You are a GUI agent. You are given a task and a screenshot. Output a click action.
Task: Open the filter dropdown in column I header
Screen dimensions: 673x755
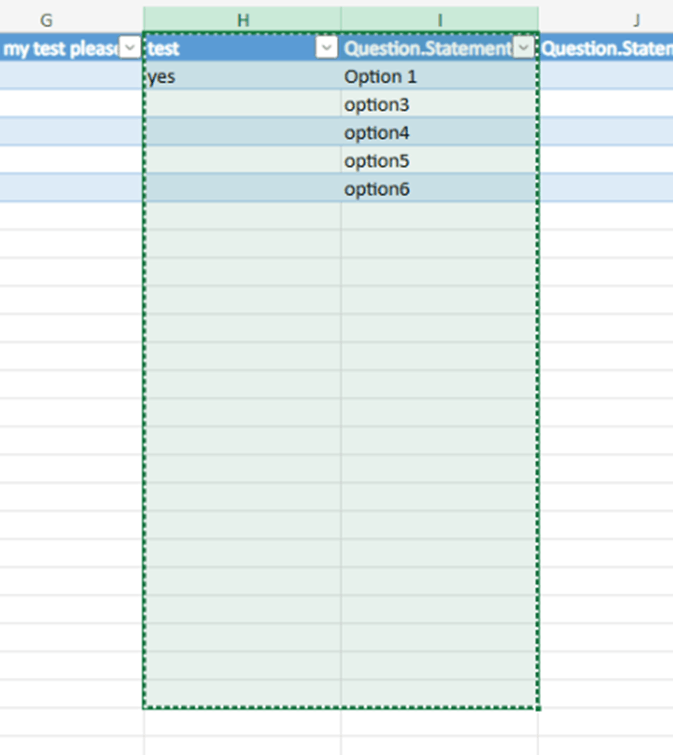tap(524, 48)
